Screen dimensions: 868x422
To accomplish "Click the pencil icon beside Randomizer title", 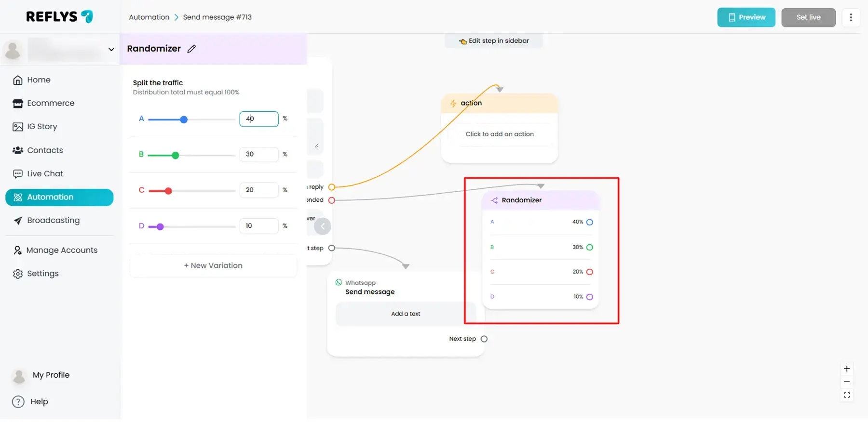I will click(191, 49).
